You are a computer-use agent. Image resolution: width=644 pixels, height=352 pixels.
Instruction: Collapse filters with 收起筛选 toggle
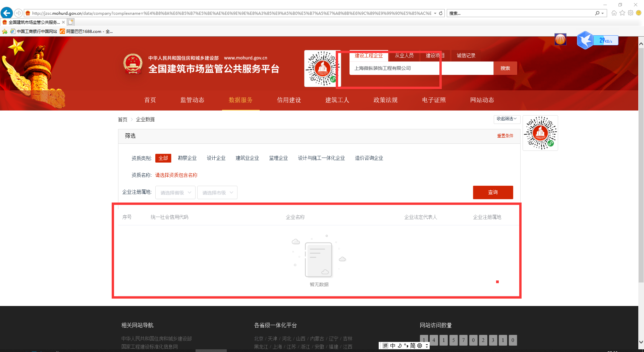tap(506, 119)
